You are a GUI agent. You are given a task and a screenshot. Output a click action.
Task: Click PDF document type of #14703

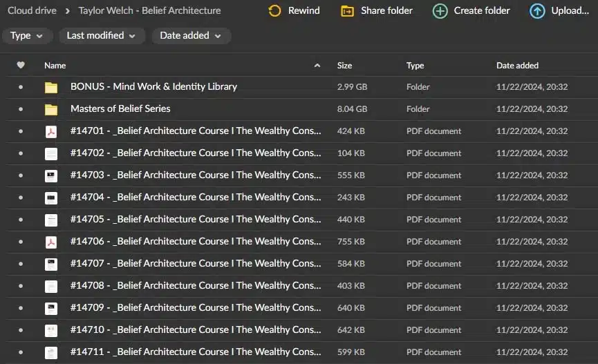pyautogui.click(x=433, y=175)
